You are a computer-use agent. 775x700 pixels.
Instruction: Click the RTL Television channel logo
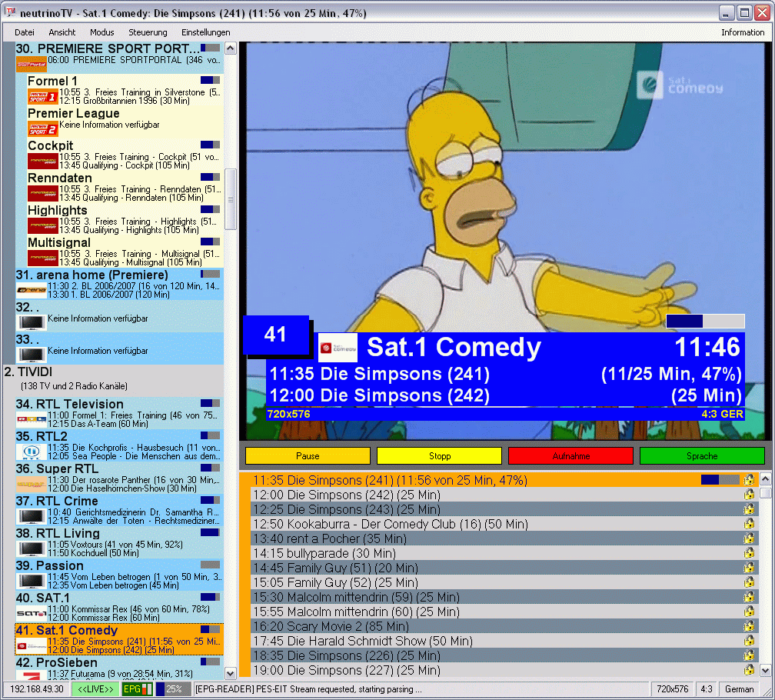coord(31,419)
